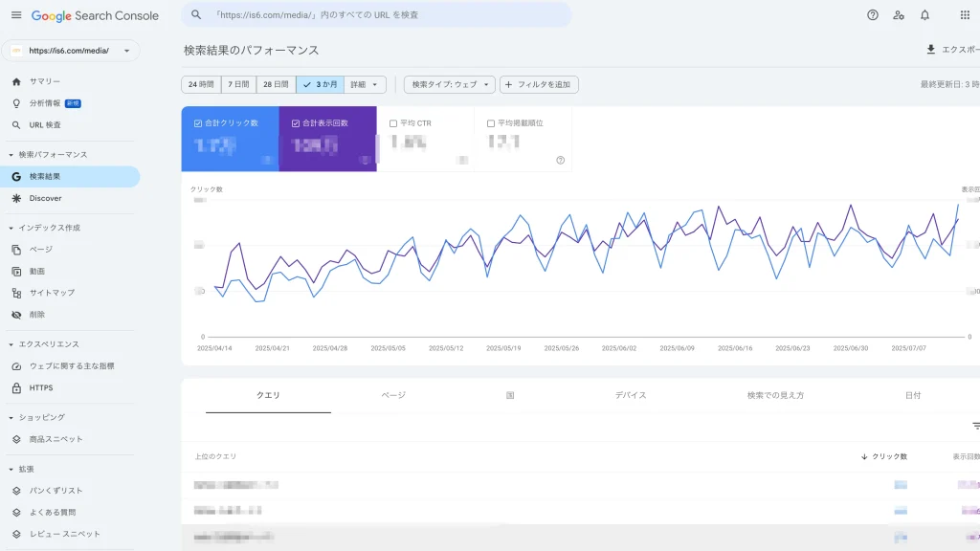Click the layers icon beside パンくずリスト
Screen dimensions: 980x551
pyautogui.click(x=16, y=491)
